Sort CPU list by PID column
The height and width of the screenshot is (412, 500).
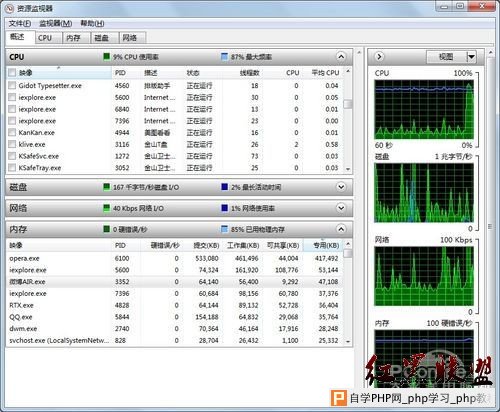(x=126, y=73)
